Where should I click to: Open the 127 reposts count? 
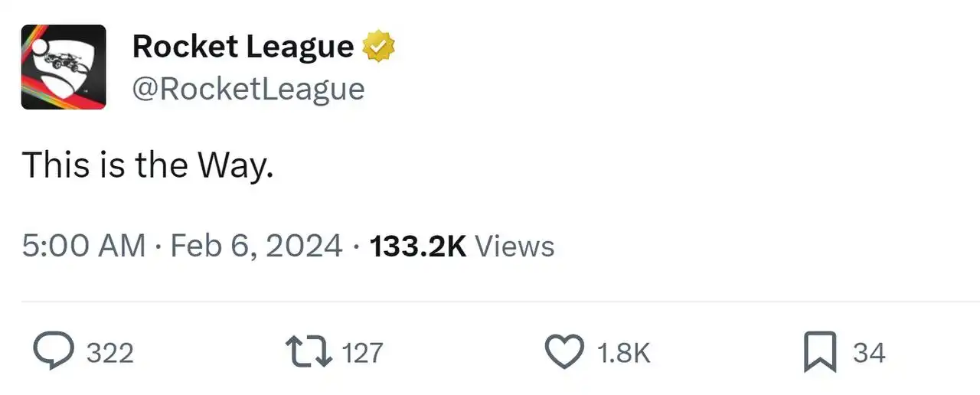pos(362,353)
